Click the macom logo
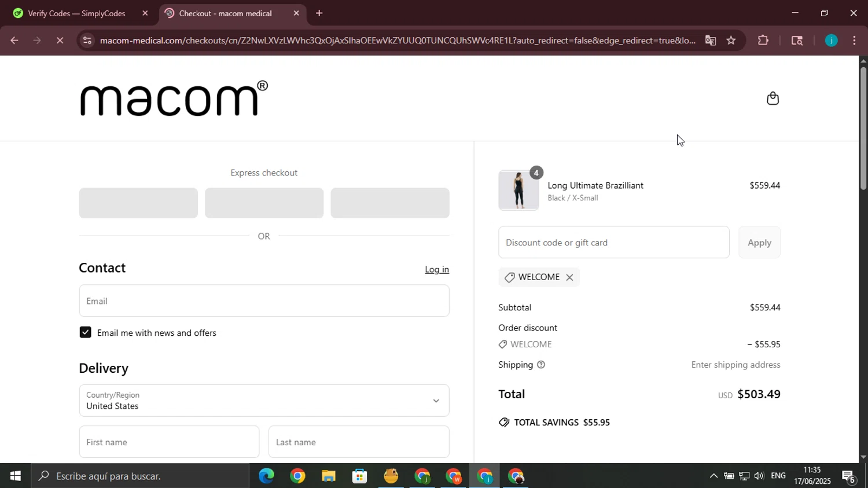 click(x=174, y=98)
